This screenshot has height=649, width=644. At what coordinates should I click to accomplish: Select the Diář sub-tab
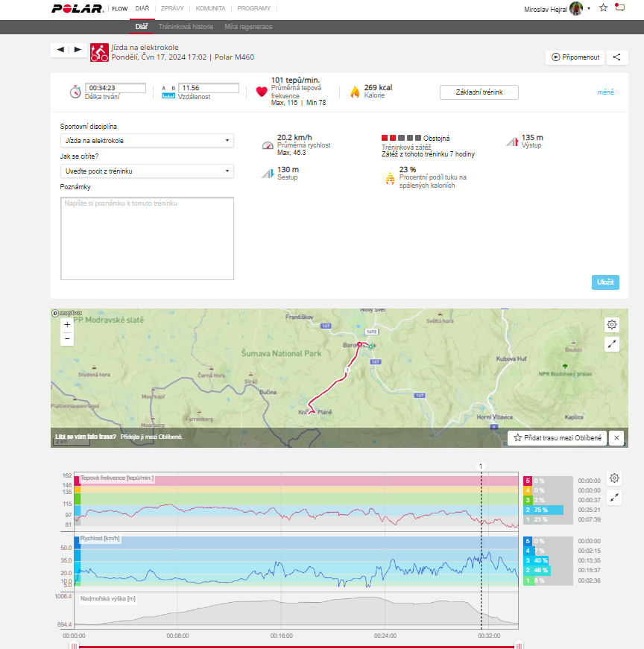pyautogui.click(x=142, y=27)
